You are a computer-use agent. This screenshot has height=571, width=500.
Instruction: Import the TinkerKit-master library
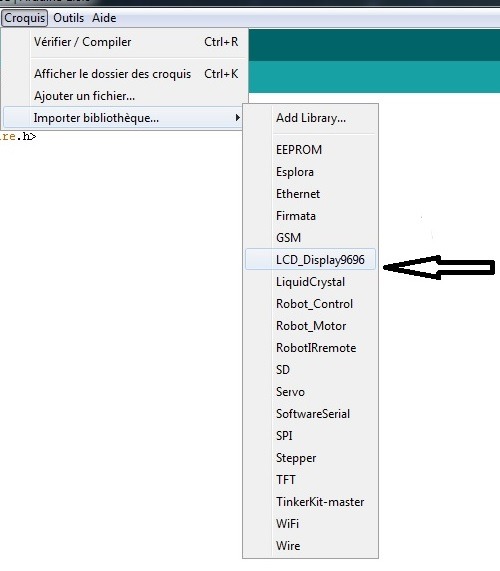coord(311,502)
